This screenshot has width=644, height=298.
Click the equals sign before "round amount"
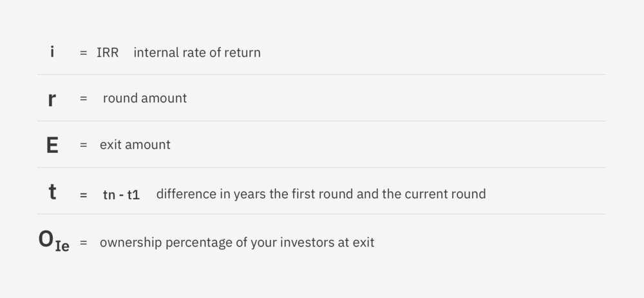pyautogui.click(x=83, y=99)
